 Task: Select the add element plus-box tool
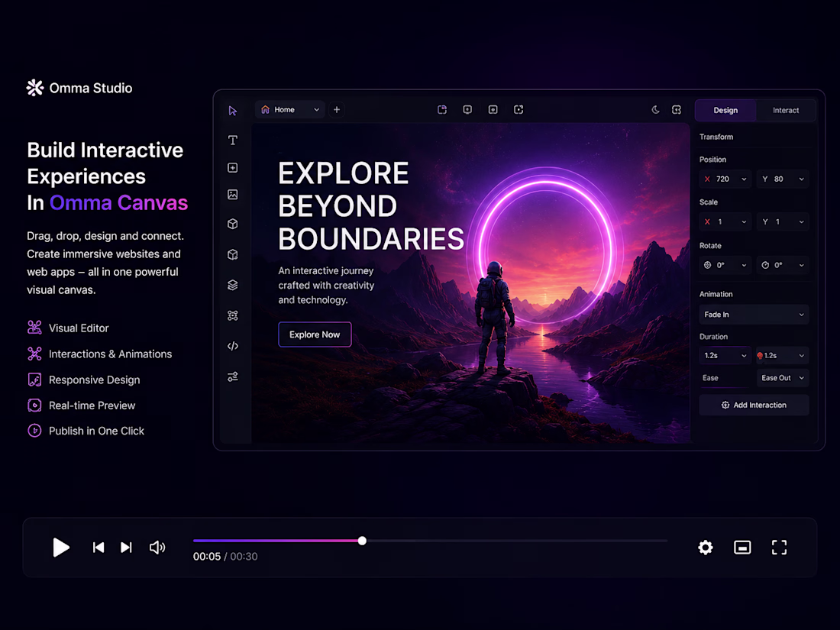tap(232, 168)
